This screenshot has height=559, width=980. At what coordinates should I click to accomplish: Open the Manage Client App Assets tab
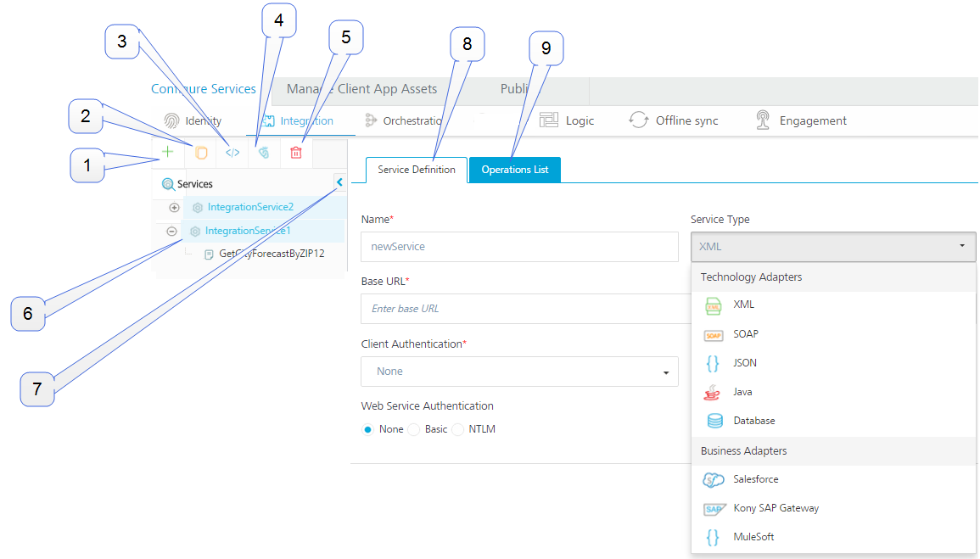pos(362,88)
